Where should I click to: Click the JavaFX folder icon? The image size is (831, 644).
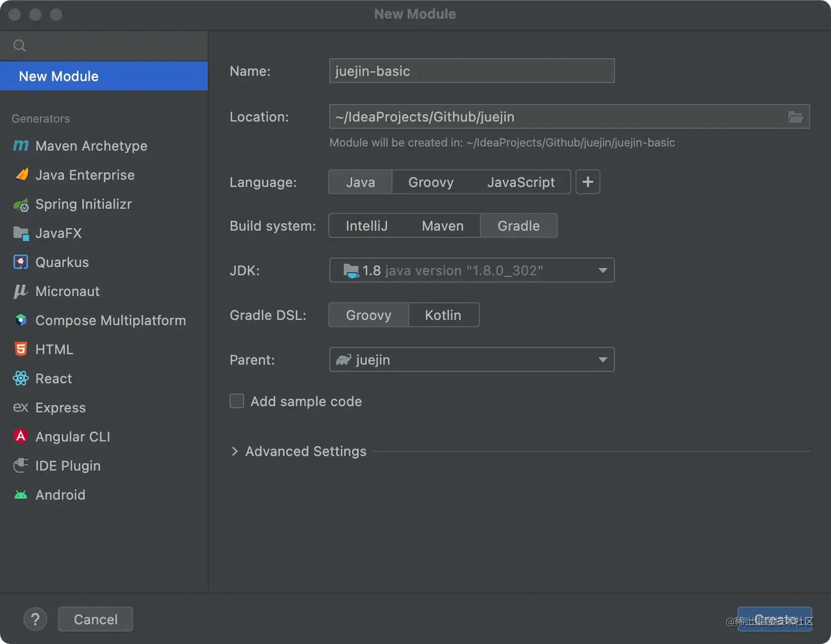coord(21,234)
